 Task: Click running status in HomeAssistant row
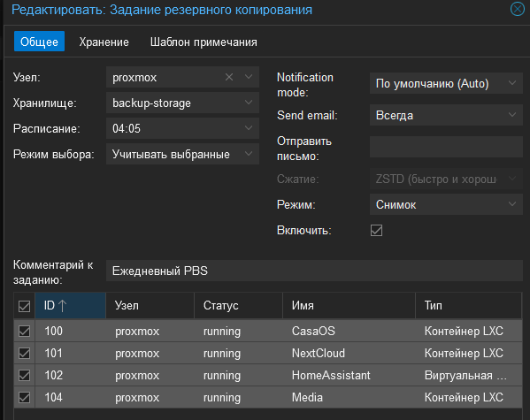click(x=222, y=376)
